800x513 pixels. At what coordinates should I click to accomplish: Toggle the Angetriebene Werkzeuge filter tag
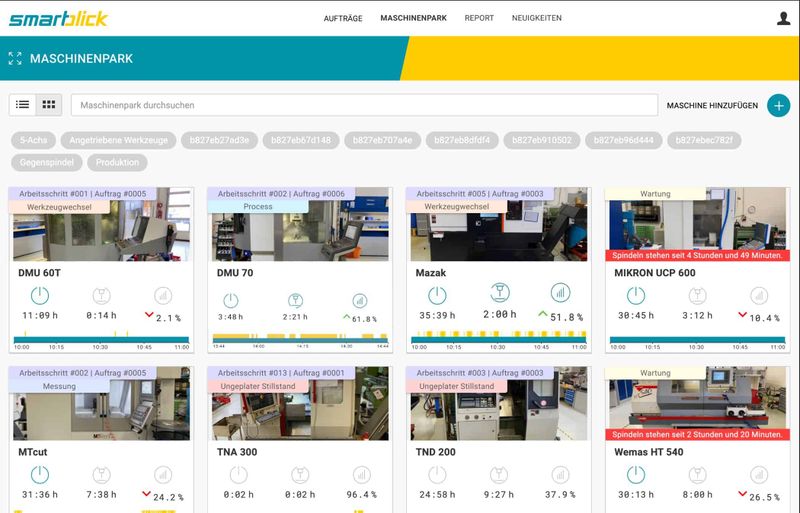click(x=120, y=140)
